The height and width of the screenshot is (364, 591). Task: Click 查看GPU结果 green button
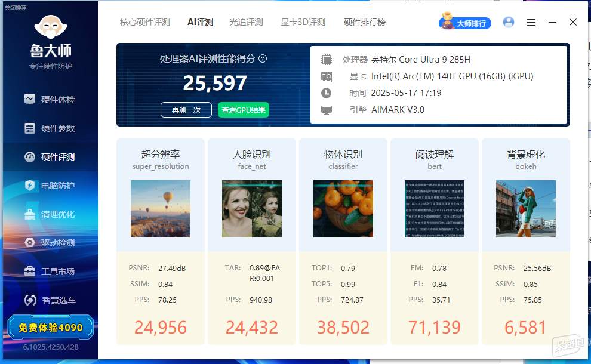[244, 110]
